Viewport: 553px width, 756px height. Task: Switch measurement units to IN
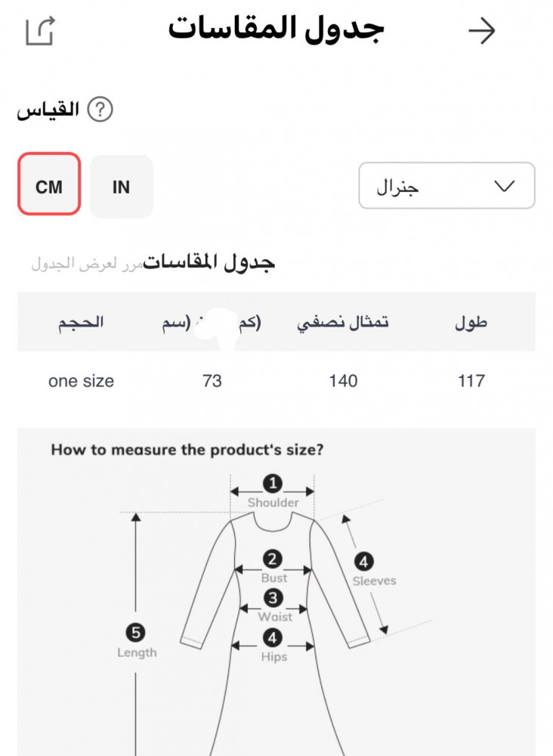tap(121, 187)
